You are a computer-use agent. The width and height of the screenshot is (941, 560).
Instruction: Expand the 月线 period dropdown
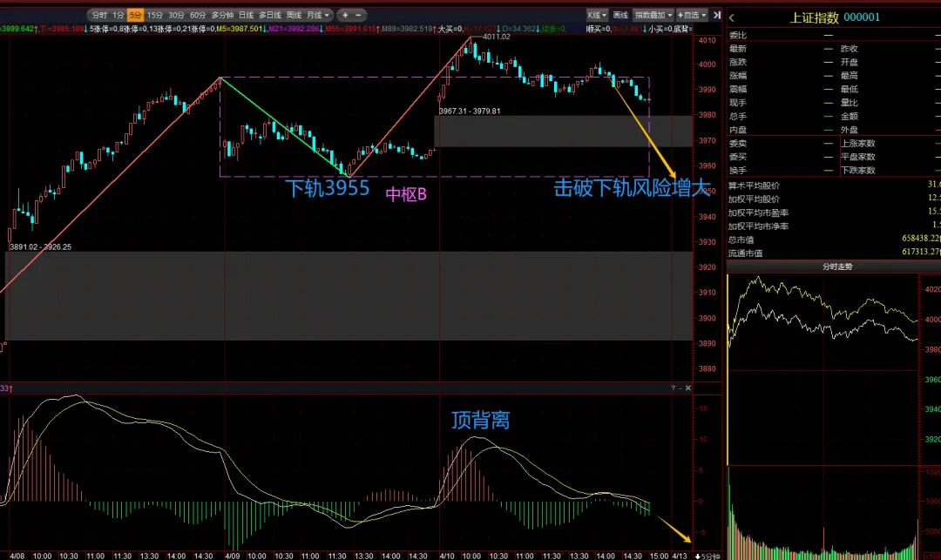318,15
